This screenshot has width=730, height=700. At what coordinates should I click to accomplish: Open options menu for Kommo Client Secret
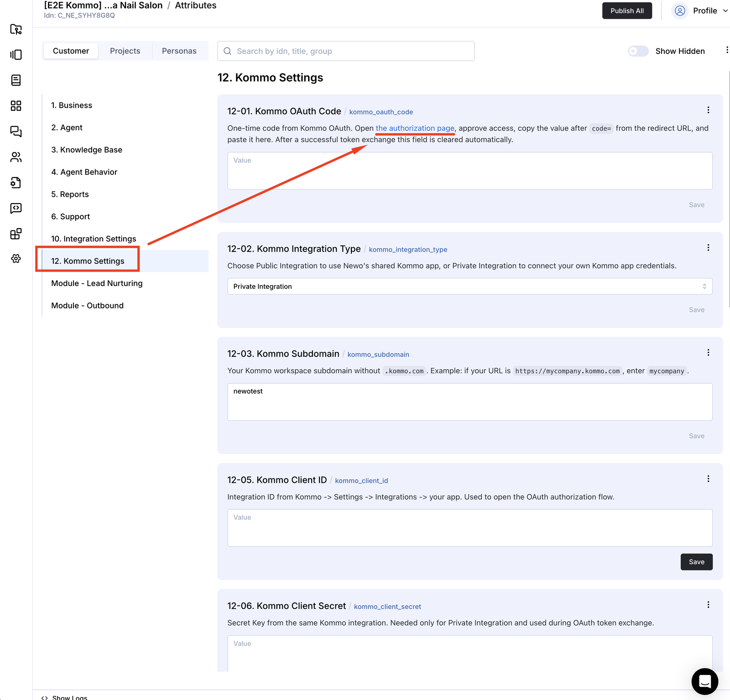(708, 605)
